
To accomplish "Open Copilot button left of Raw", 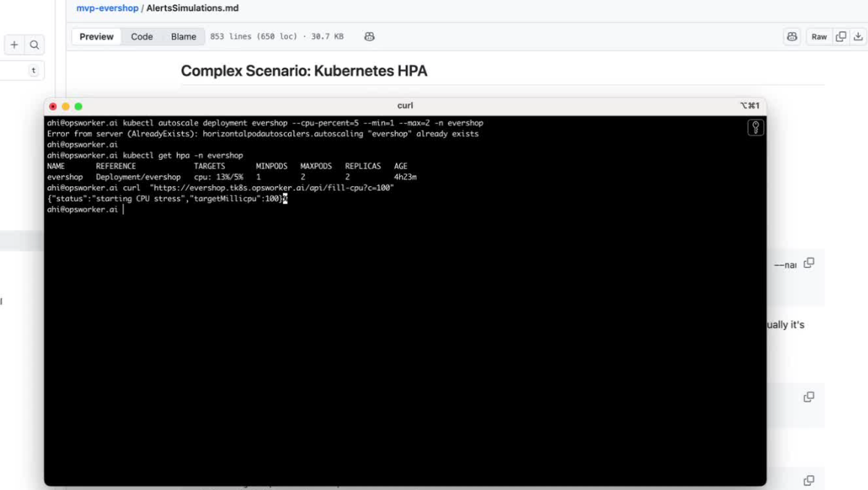I will tap(792, 37).
